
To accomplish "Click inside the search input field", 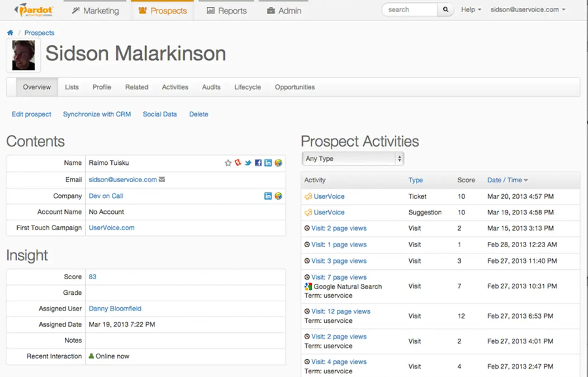I will click(x=410, y=10).
